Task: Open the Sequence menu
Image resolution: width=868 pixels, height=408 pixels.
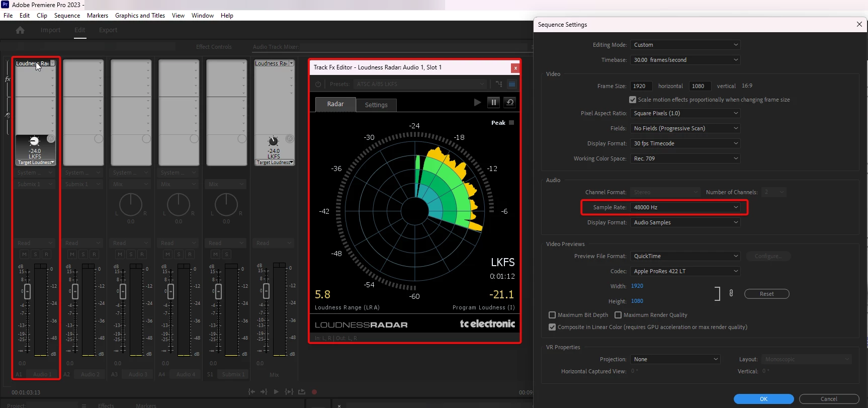Action: click(x=67, y=16)
